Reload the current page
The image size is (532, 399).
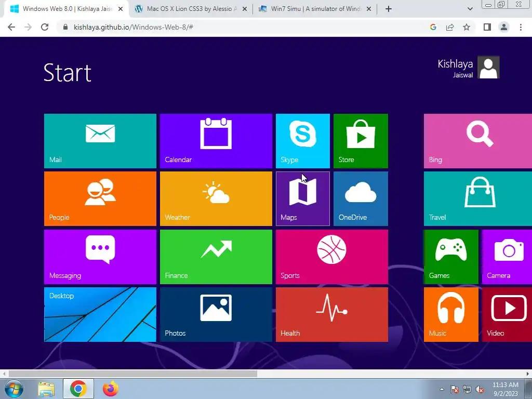(45, 27)
